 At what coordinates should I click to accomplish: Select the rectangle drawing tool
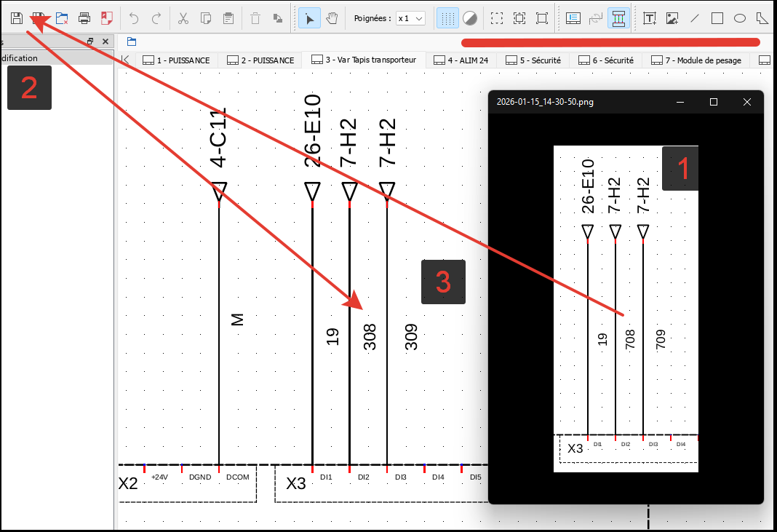pos(717,18)
